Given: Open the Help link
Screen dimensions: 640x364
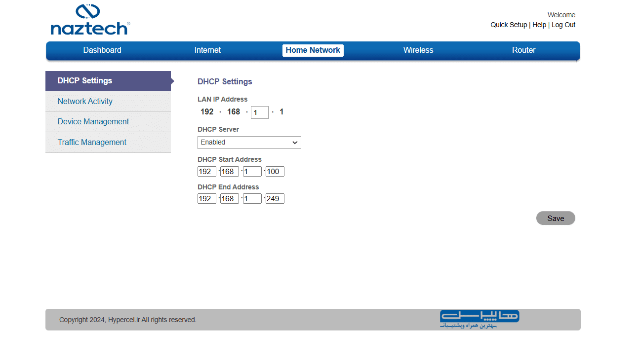Looking at the screenshot, I should [539, 25].
